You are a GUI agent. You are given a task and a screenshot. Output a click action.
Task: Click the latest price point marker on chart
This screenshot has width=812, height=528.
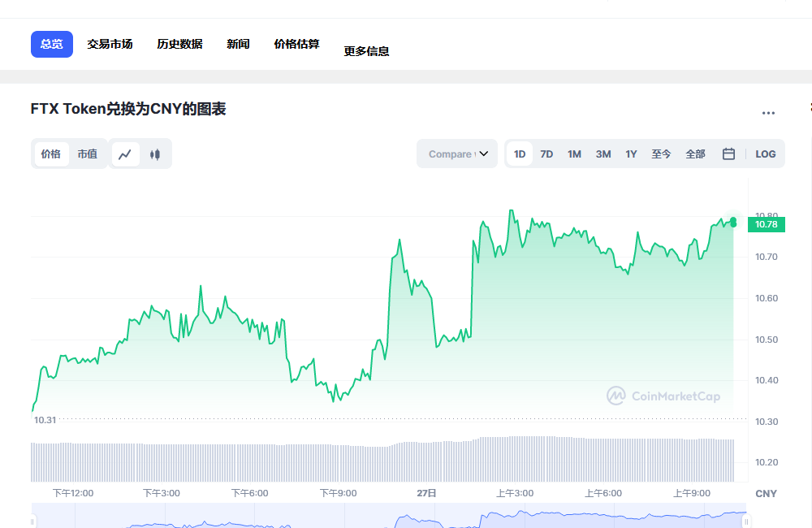point(733,223)
